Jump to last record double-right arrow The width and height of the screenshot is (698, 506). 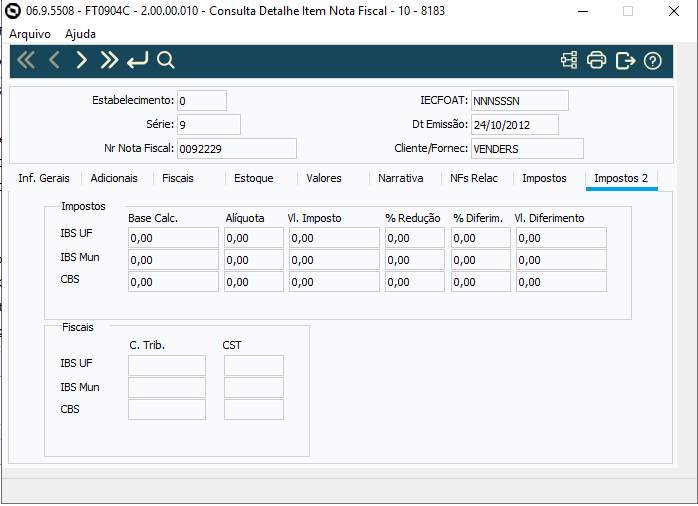click(x=109, y=60)
